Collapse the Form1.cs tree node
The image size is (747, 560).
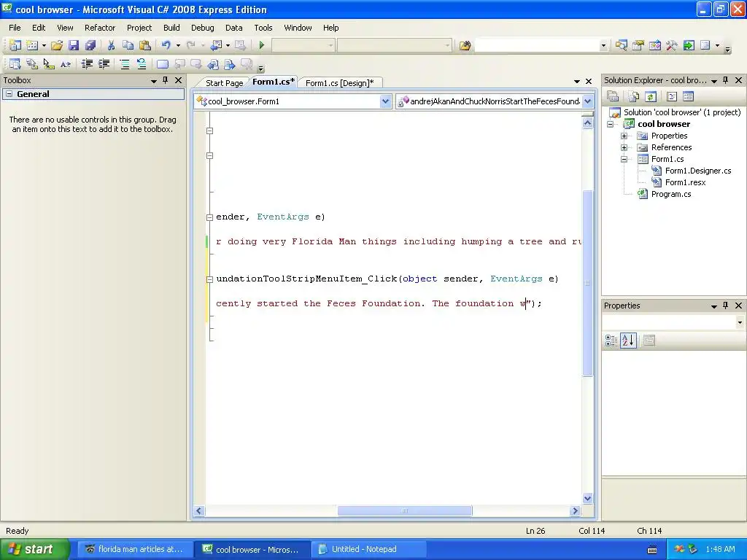(x=624, y=159)
